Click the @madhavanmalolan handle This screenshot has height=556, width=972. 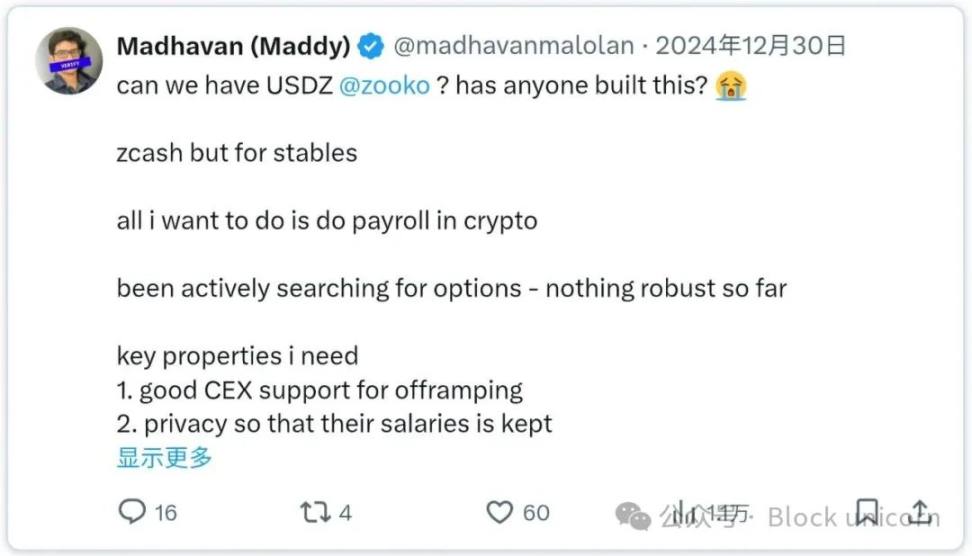pyautogui.click(x=514, y=46)
